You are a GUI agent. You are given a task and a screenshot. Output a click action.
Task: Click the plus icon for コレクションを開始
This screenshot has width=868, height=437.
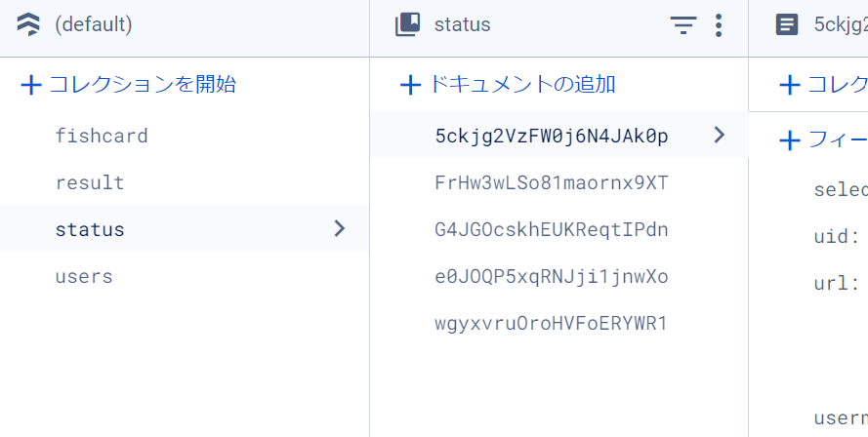(x=31, y=85)
